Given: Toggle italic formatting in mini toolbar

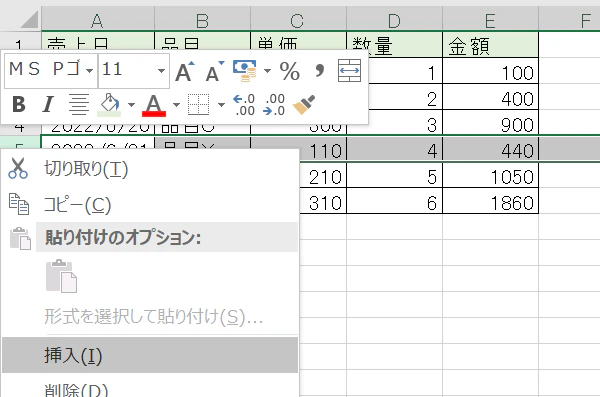Looking at the screenshot, I should pos(48,104).
